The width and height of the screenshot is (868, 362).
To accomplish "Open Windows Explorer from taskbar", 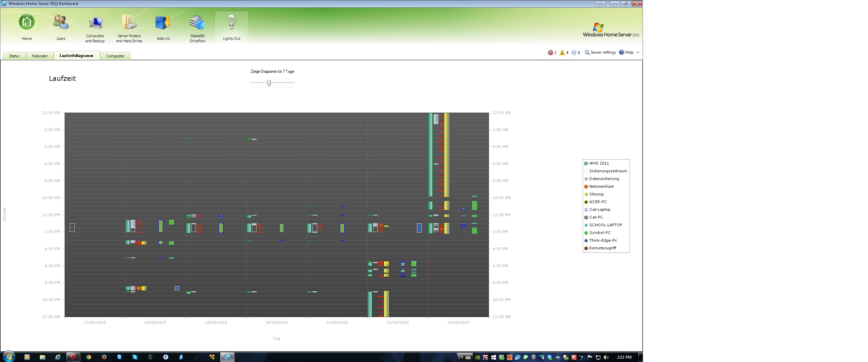I will click(43, 357).
